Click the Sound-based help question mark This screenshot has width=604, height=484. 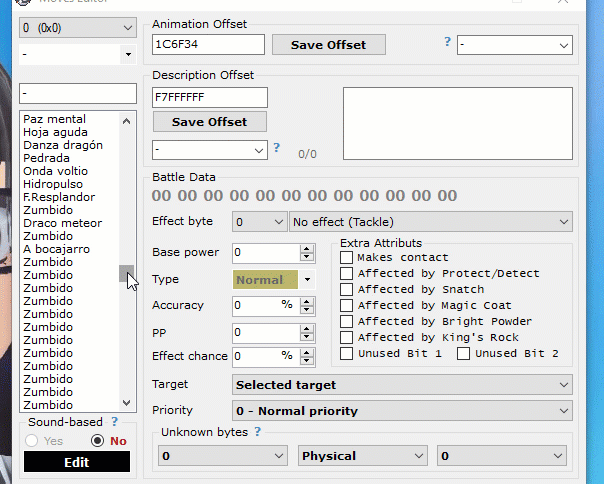click(115, 423)
